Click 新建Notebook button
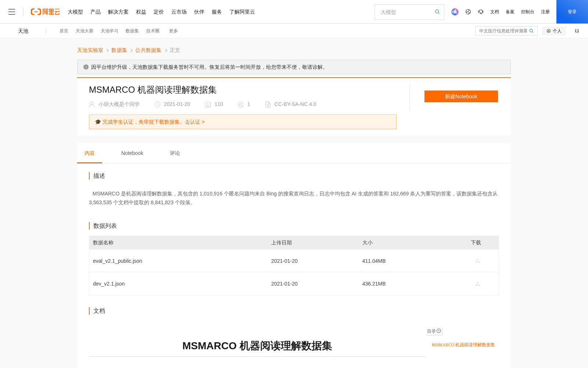This screenshot has height=368, width=588. pyautogui.click(x=461, y=96)
